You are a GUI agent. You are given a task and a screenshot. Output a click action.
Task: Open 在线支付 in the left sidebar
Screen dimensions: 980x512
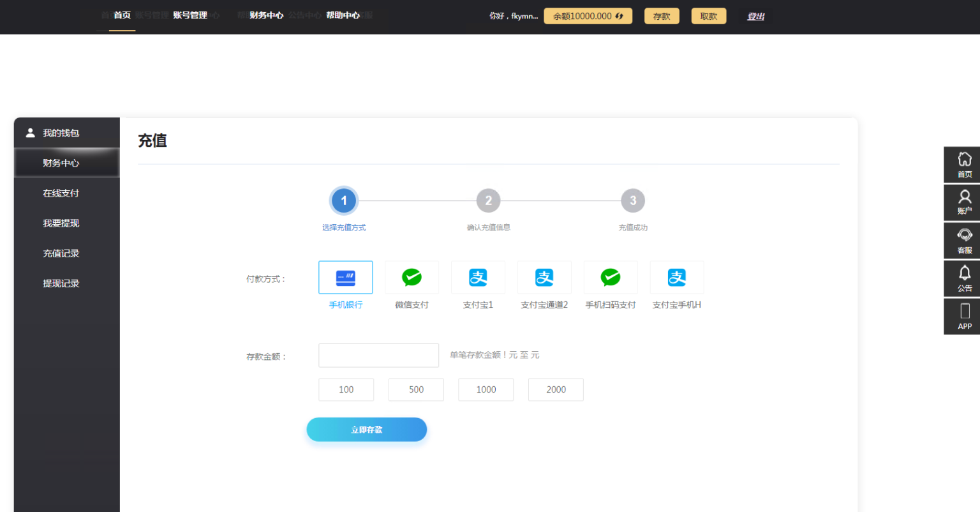[61, 193]
